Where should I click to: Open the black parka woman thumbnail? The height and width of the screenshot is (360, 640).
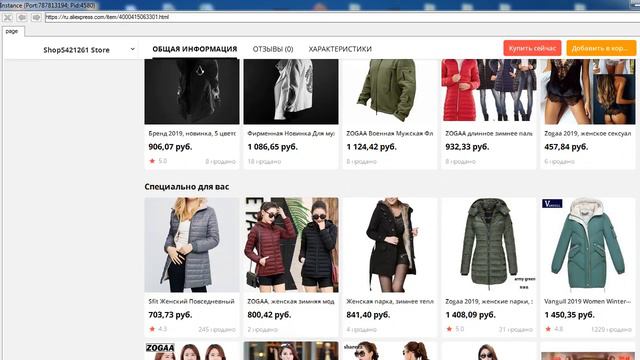click(390, 245)
